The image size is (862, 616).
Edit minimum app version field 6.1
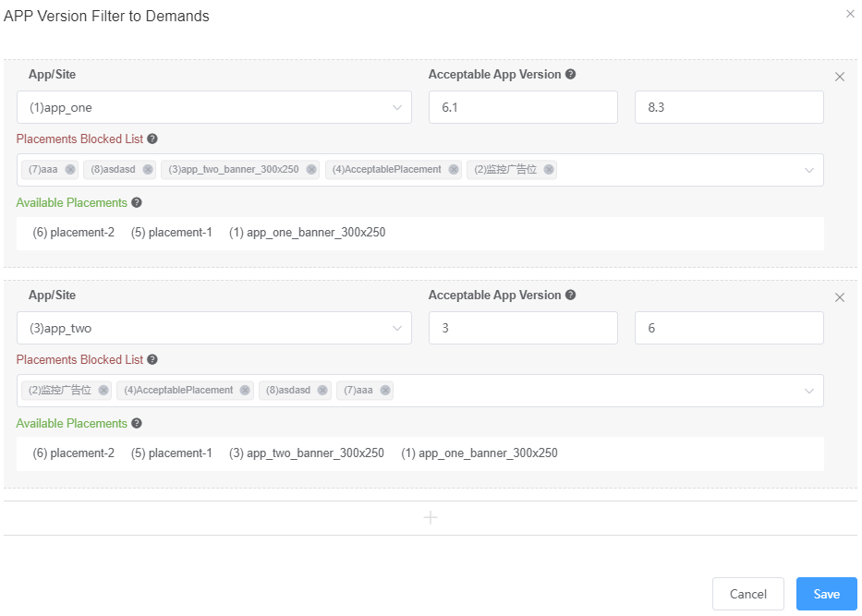click(523, 107)
